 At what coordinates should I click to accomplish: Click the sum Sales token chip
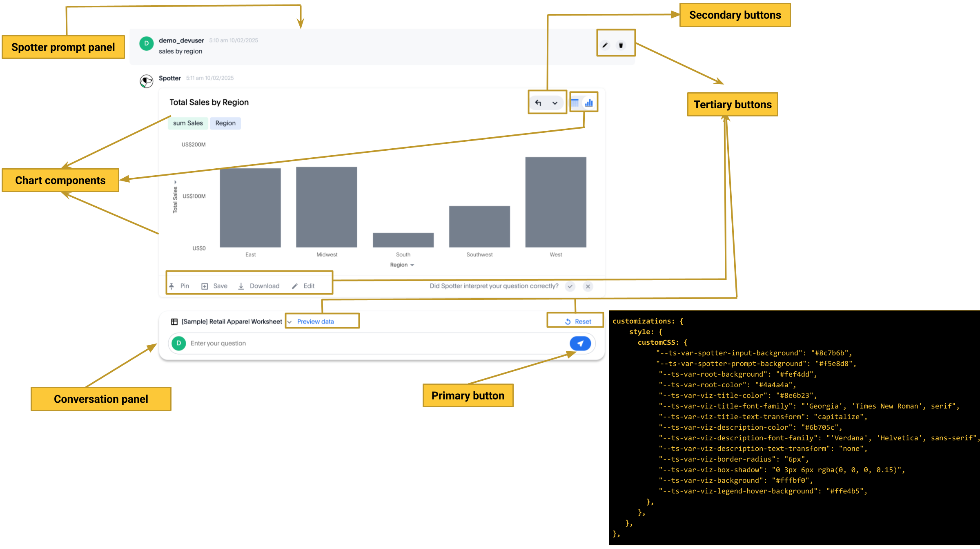tap(188, 123)
